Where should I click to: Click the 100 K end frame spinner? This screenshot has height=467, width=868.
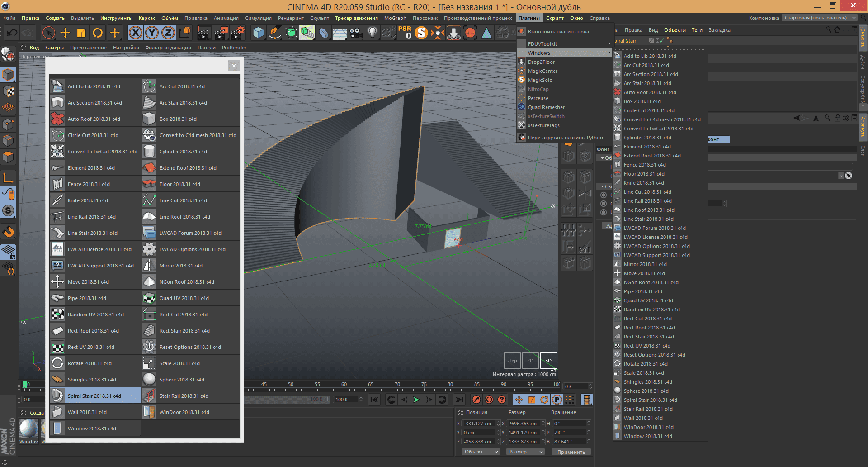tap(361, 400)
